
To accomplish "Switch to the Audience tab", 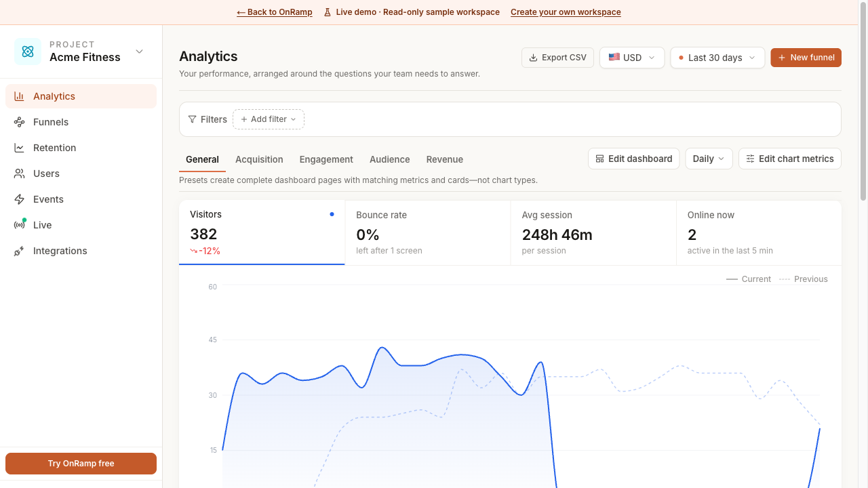I will (x=390, y=159).
